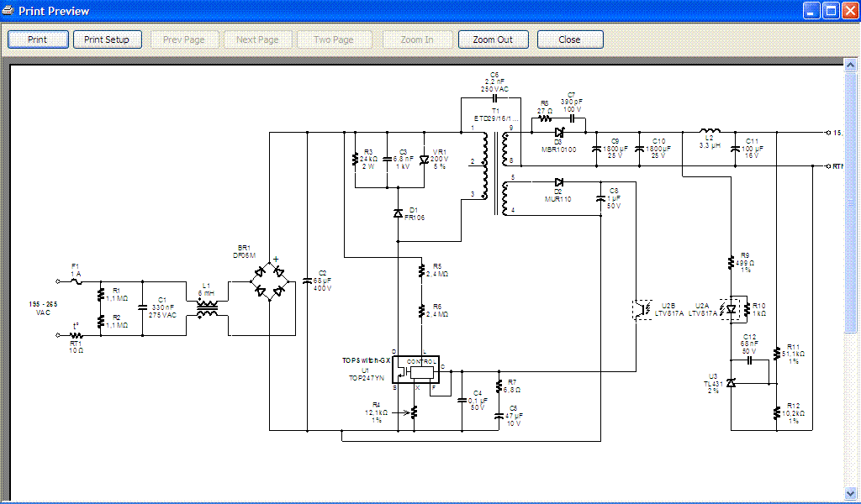Viewport: 861px width, 504px height.
Task: Click the grayed-out Zoom In button
Action: click(417, 39)
